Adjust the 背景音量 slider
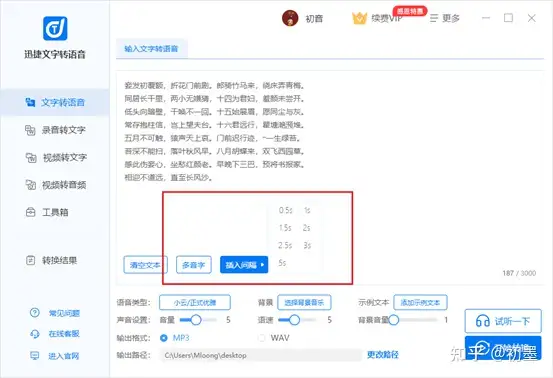This screenshot has width=553, height=378. click(x=394, y=320)
